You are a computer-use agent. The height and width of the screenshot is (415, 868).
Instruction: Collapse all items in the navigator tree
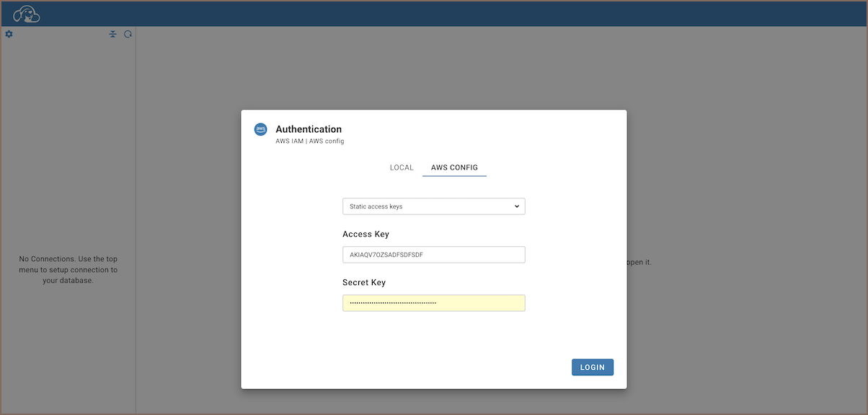pyautogui.click(x=112, y=34)
